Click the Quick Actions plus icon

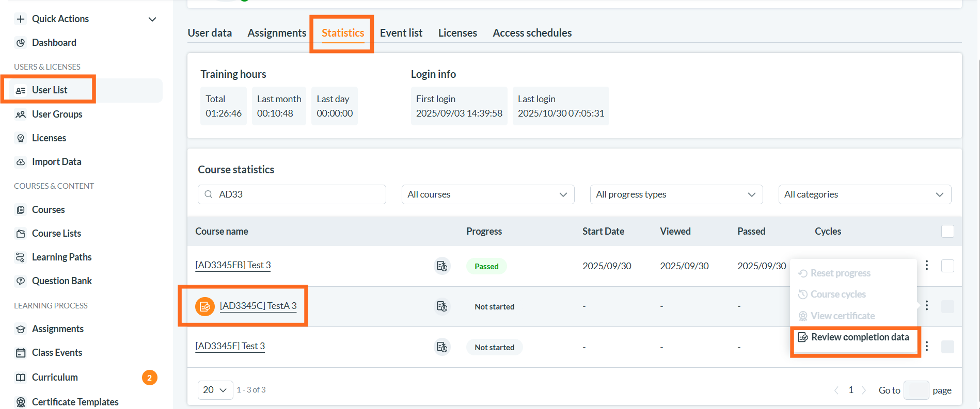pos(21,19)
